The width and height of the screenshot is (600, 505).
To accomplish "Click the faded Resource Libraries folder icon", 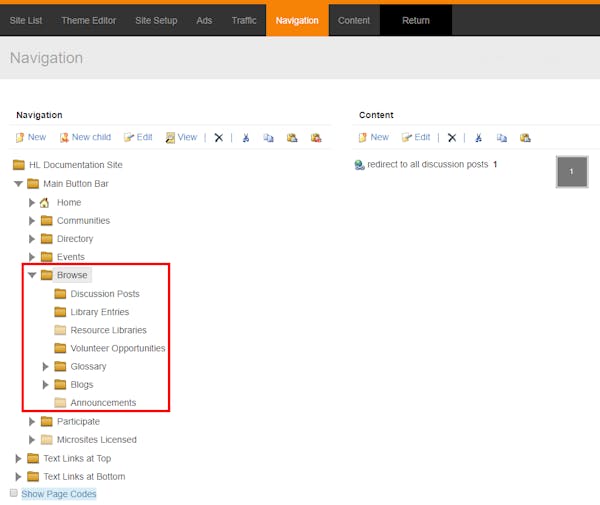I will pyautogui.click(x=60, y=330).
